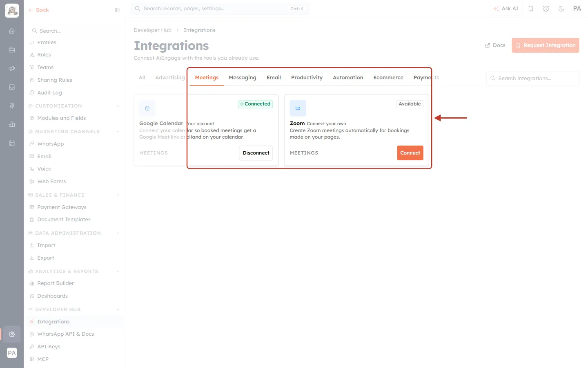588x368 pixels.
Task: Go back using the Back link
Action: tap(39, 10)
